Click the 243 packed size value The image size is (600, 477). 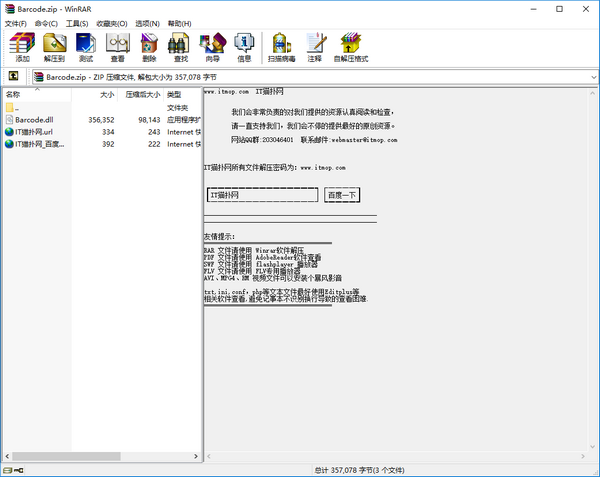(154, 132)
